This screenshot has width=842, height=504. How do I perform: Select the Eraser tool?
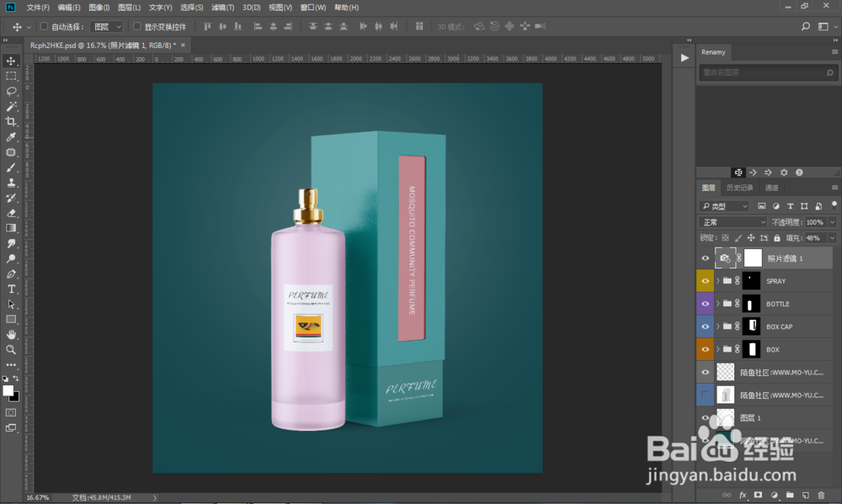11,213
